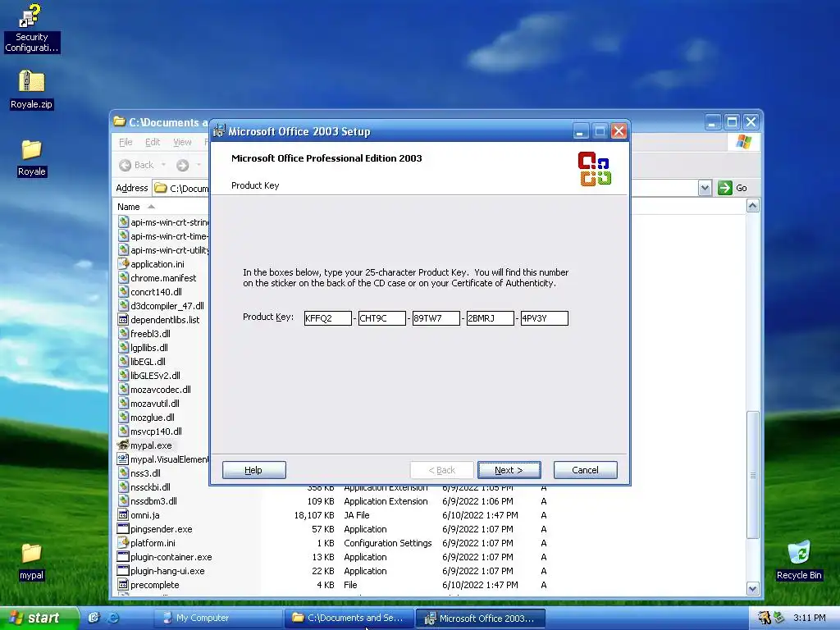Click the Office 2003 logo icon
This screenshot has width=840, height=630.
coord(595,169)
